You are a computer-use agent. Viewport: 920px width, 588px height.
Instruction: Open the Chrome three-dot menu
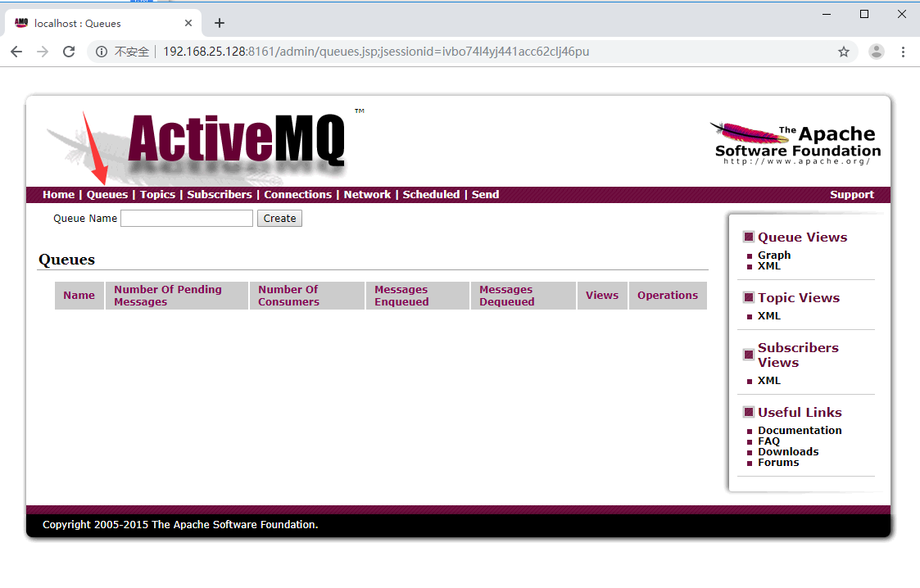pos(903,52)
